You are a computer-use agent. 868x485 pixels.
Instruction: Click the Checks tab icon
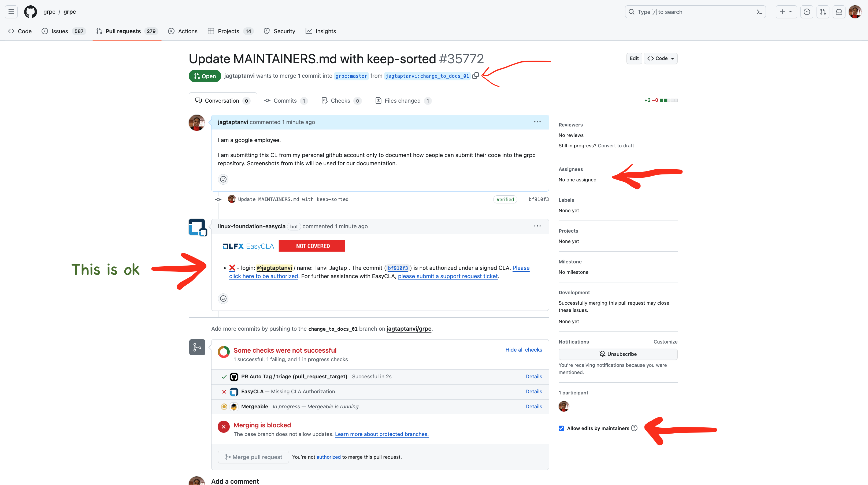coord(324,100)
